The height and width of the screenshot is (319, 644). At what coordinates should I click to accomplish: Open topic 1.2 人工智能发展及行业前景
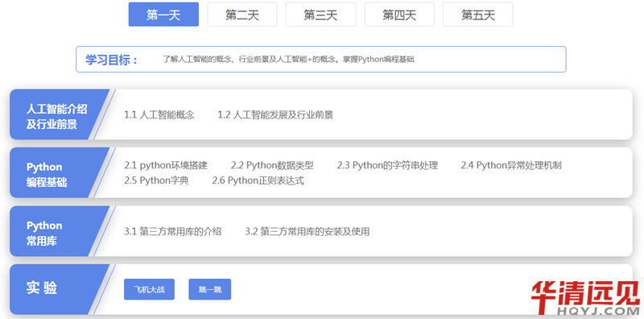coord(275,115)
